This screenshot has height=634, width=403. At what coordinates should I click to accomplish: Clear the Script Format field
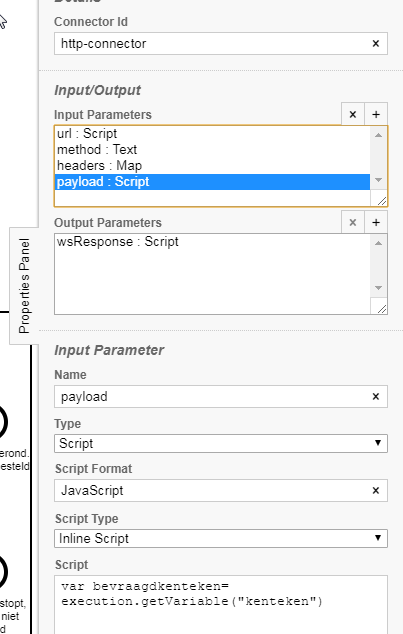[x=376, y=490]
